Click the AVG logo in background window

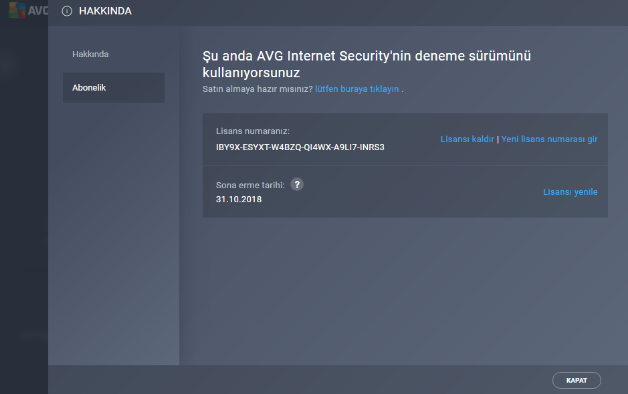[28, 11]
